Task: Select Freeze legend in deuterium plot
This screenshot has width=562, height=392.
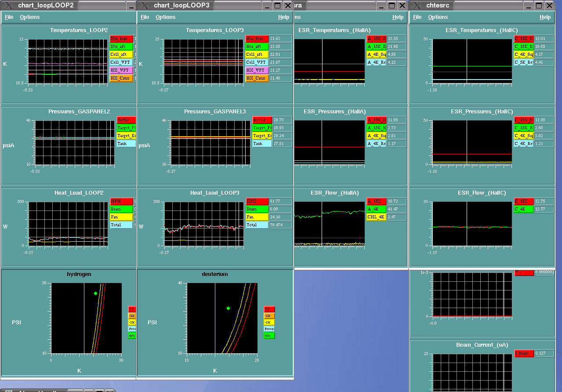Action: click(x=269, y=329)
